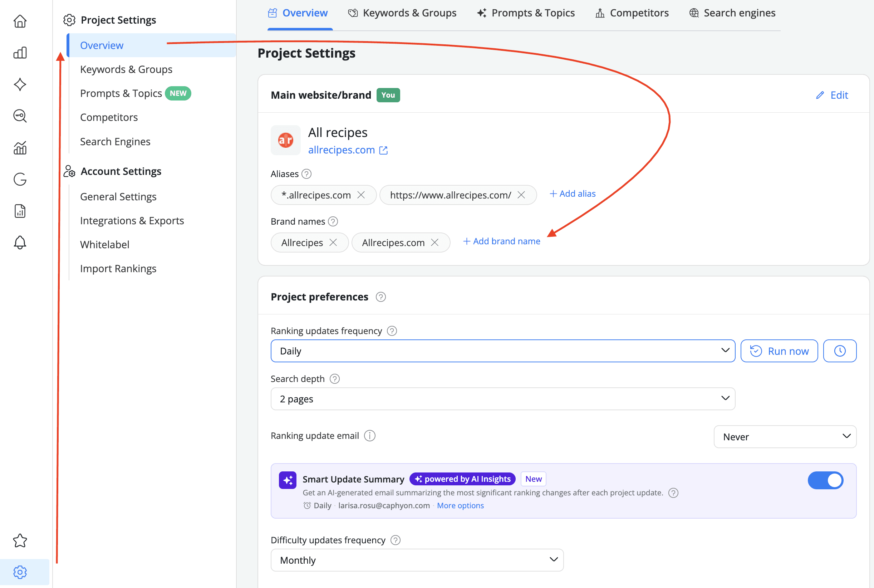Viewport: 874px width, 588px height.
Task: Open the Search depth 2 pages dropdown
Action: 503,399
